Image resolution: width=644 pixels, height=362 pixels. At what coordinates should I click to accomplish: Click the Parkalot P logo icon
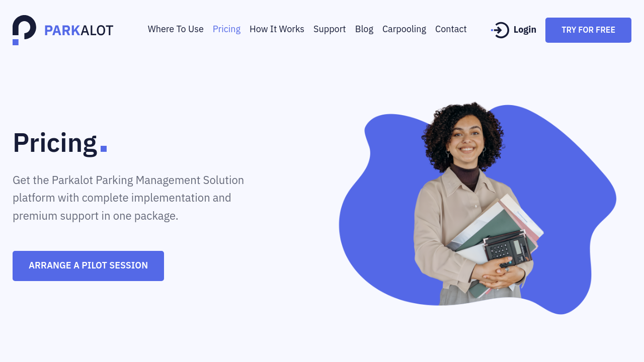click(x=24, y=30)
